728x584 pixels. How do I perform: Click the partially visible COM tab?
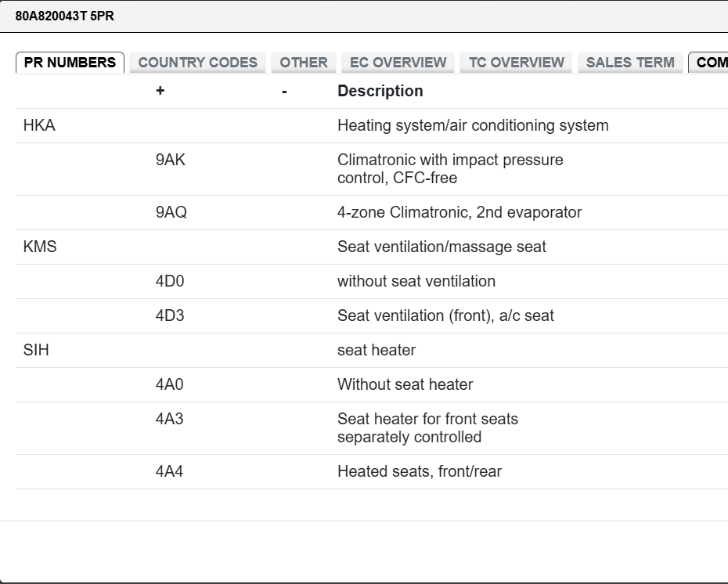(x=710, y=63)
